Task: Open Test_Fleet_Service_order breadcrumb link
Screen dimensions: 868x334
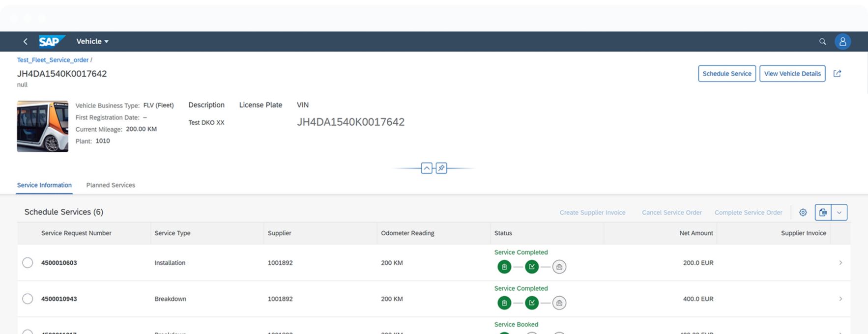Action: click(x=53, y=60)
